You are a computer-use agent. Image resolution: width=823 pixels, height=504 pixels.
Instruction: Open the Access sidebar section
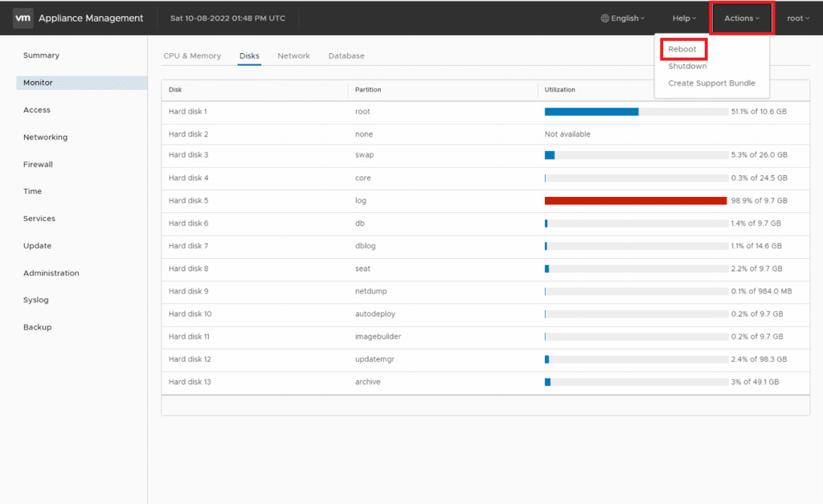pos(37,110)
